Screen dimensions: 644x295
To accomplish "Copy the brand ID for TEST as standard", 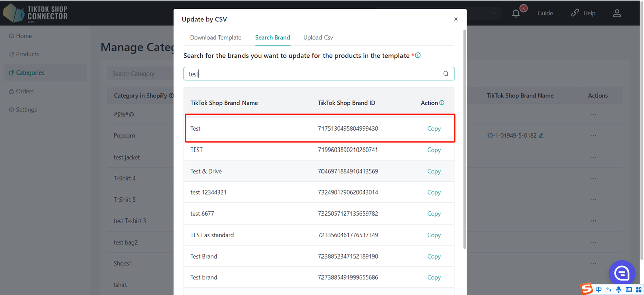I will pyautogui.click(x=434, y=235).
